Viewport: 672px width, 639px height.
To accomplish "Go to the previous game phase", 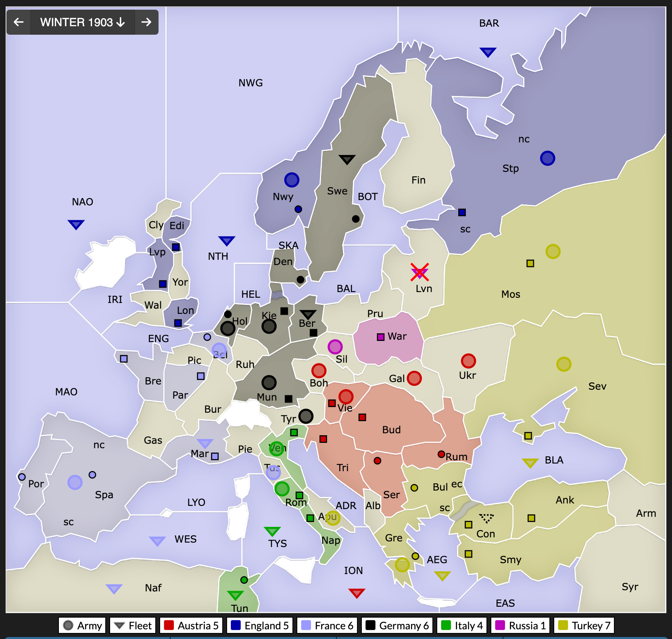I will pyautogui.click(x=19, y=22).
